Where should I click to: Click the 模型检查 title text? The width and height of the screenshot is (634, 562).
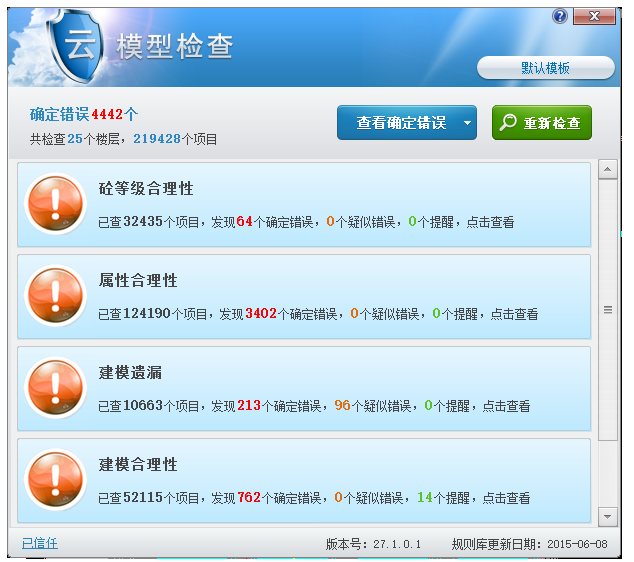pyautogui.click(x=175, y=47)
